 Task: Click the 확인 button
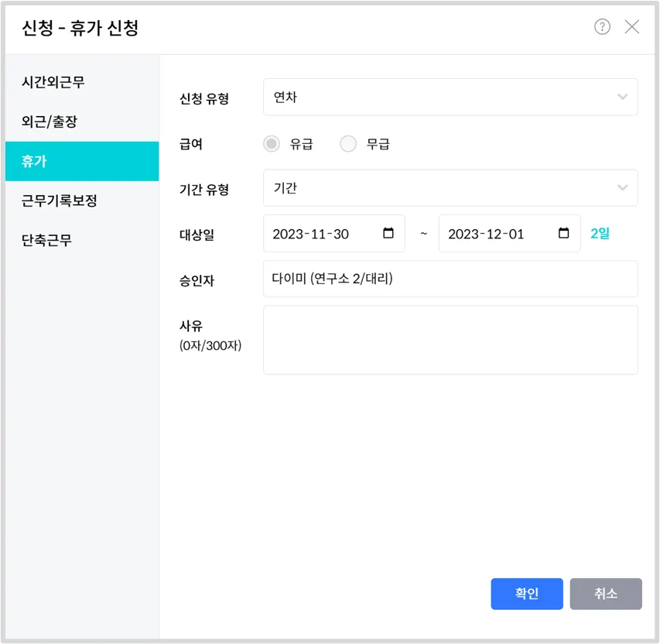click(527, 594)
